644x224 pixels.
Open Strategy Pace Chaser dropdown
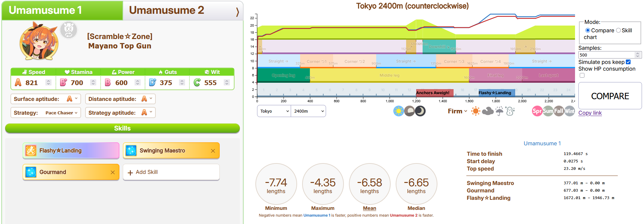tap(46, 113)
